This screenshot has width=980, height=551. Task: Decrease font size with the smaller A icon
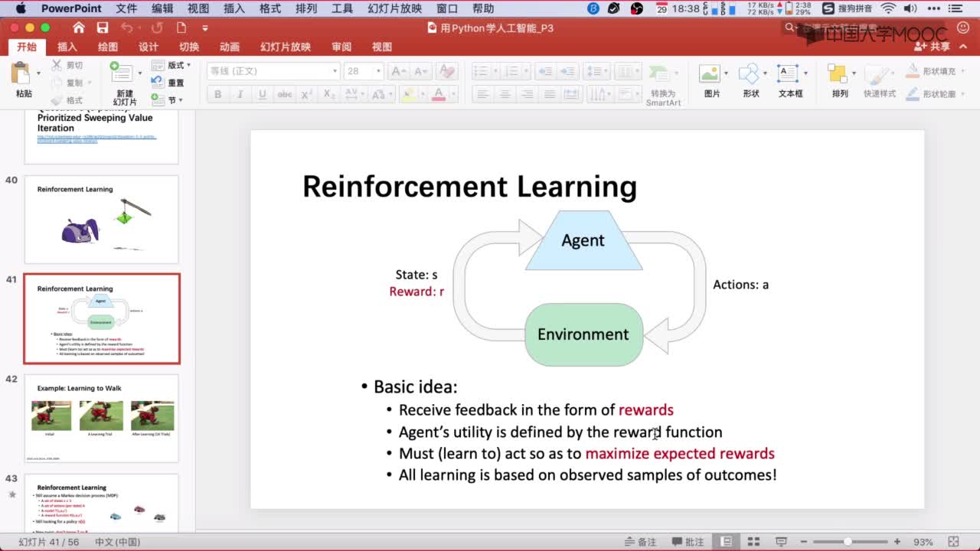(420, 71)
